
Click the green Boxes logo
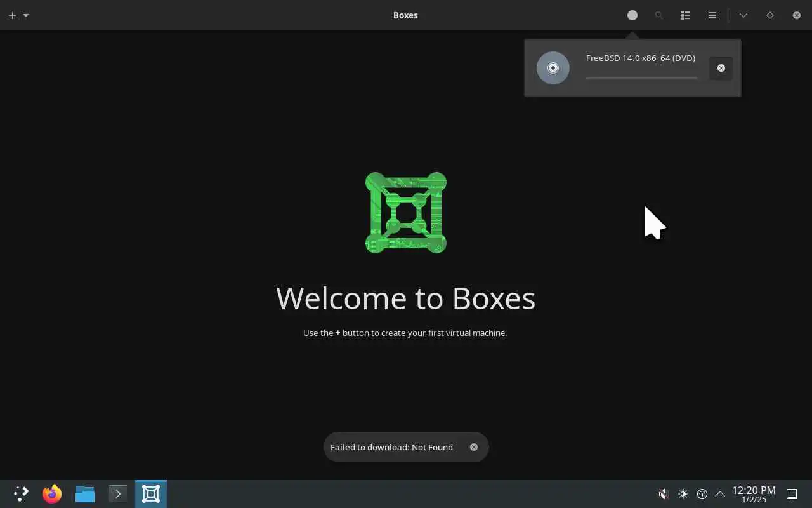tap(406, 213)
